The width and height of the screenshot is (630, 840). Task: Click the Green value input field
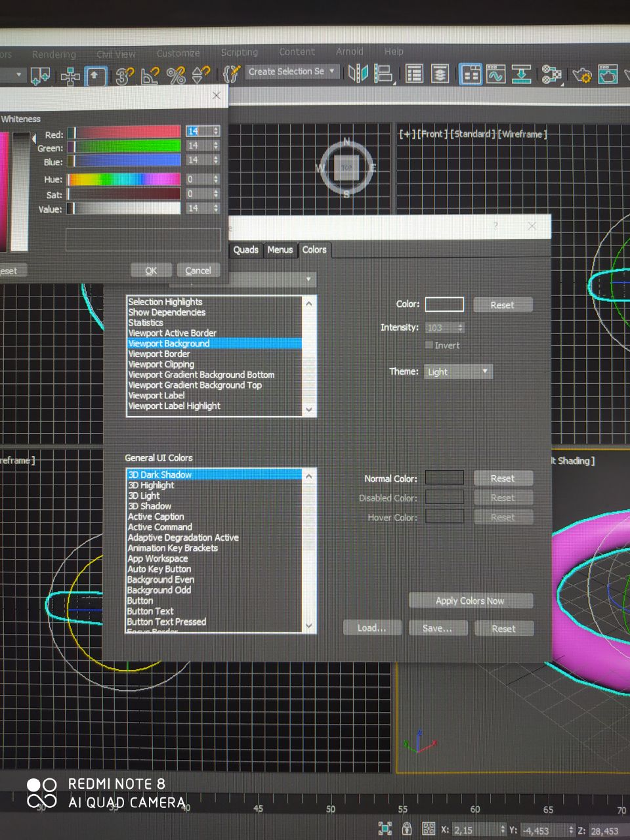coord(198,146)
